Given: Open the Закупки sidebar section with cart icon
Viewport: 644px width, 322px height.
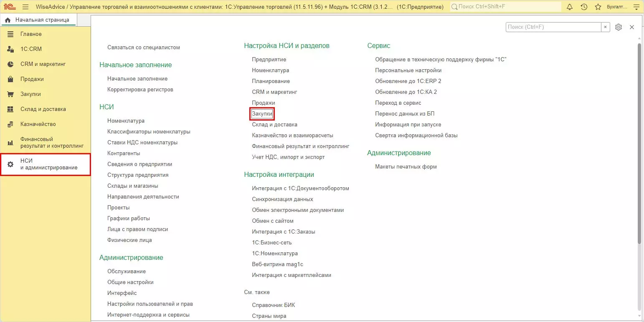Looking at the screenshot, I should [x=46, y=94].
